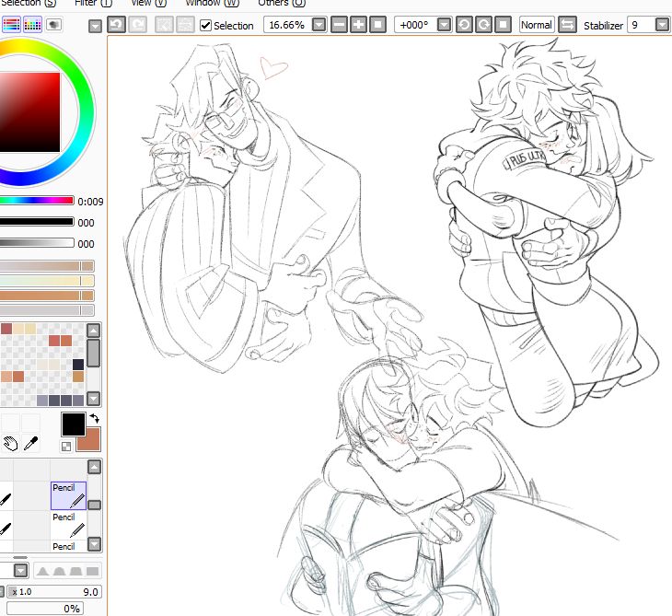Rotate the canvas counterclockwise
The image size is (672, 616).
(x=464, y=25)
